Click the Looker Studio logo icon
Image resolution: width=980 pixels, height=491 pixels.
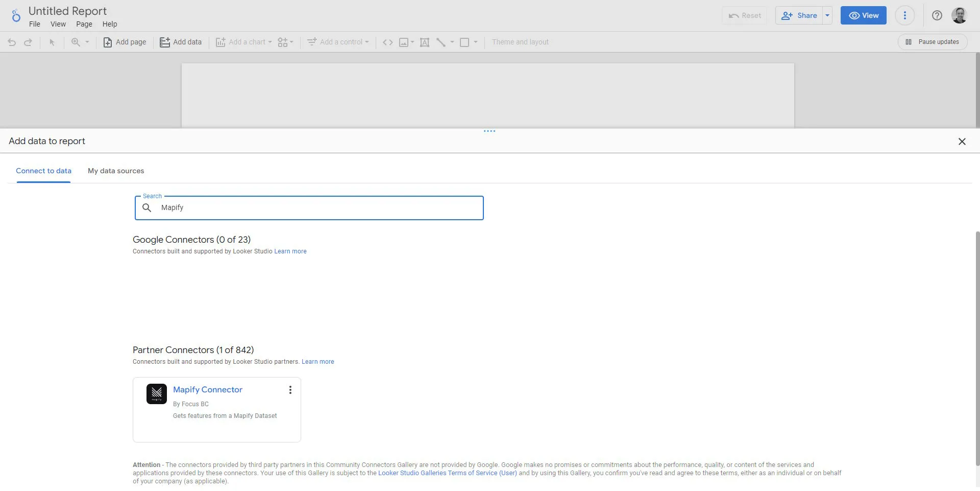[x=16, y=16]
